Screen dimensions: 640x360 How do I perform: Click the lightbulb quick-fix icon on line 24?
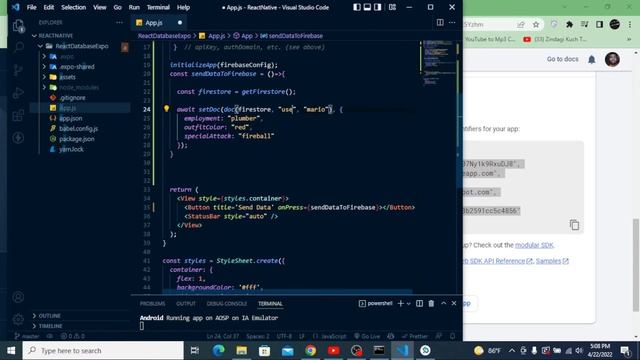point(166,109)
